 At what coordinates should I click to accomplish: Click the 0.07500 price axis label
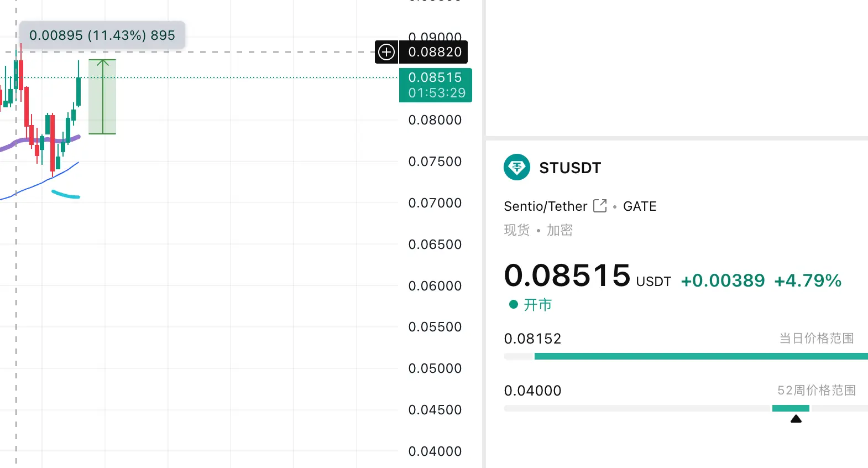click(x=435, y=162)
